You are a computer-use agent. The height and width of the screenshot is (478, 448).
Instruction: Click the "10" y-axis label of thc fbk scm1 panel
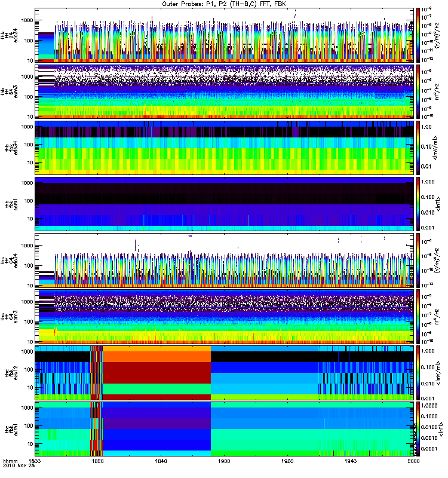click(30, 444)
